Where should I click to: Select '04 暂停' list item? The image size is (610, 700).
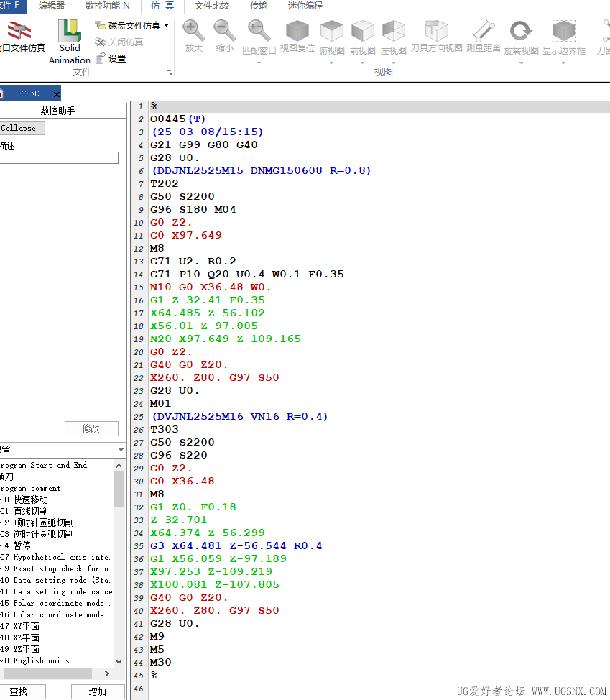[x=16, y=545]
